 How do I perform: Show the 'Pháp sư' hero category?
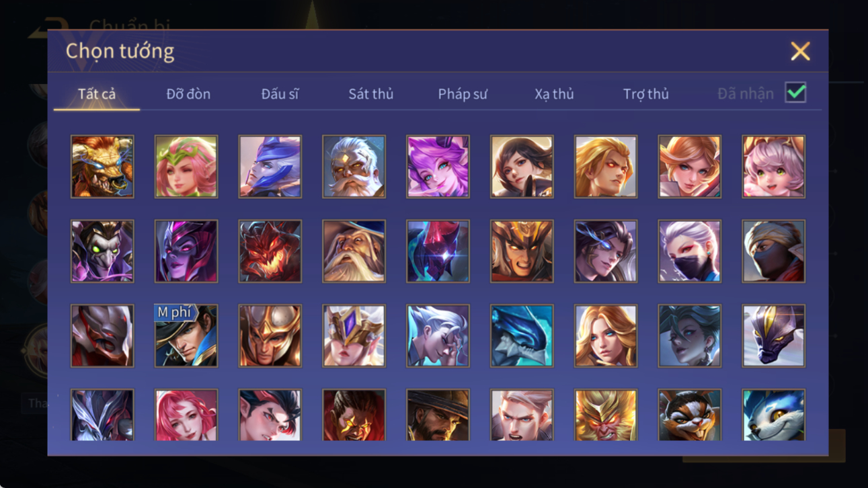(x=463, y=94)
